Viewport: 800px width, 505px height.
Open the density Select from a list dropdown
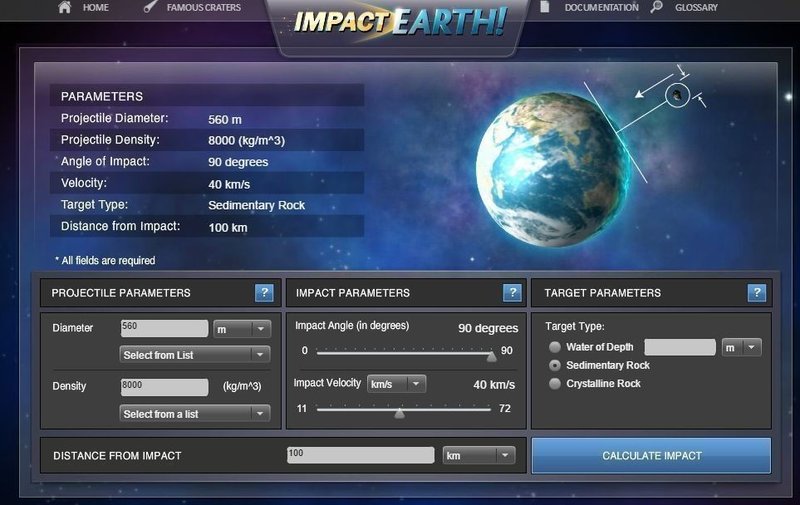(x=195, y=414)
